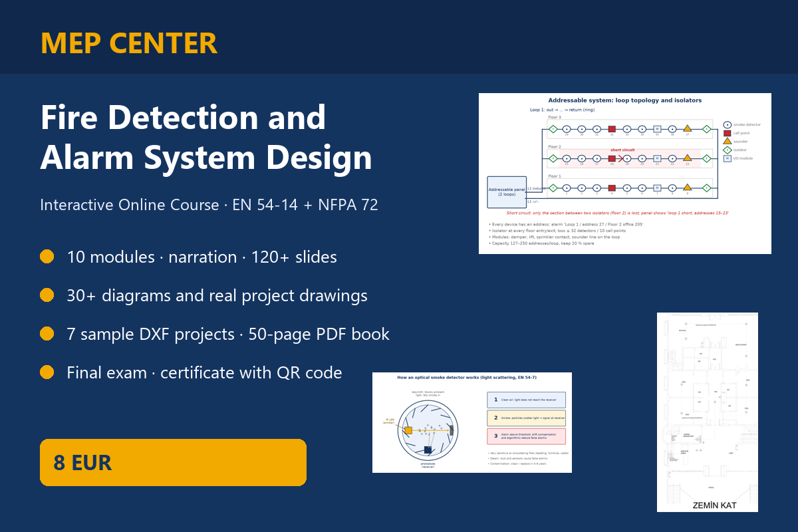Click step 1 'Clean air' box in detector slide
Screen dimensions: 798x532
pyautogui.click(x=527, y=400)
